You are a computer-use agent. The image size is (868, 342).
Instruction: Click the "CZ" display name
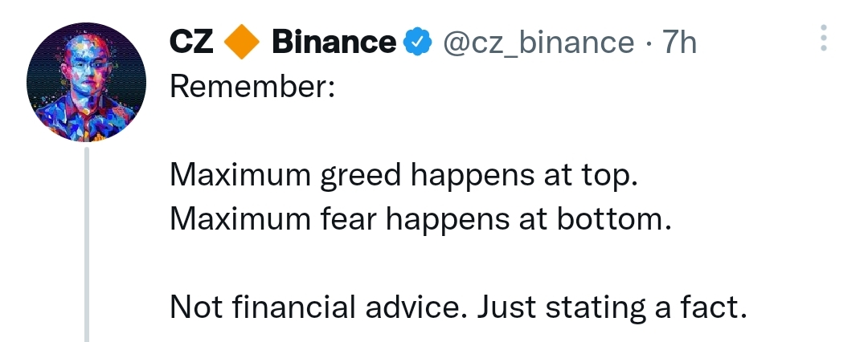coord(191,42)
